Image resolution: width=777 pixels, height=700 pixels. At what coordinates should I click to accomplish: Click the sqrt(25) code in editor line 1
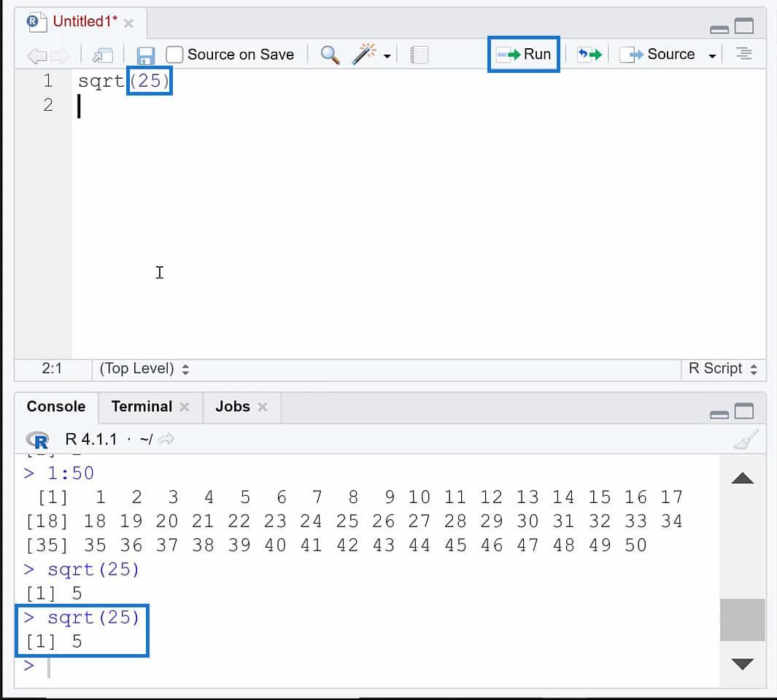(124, 81)
